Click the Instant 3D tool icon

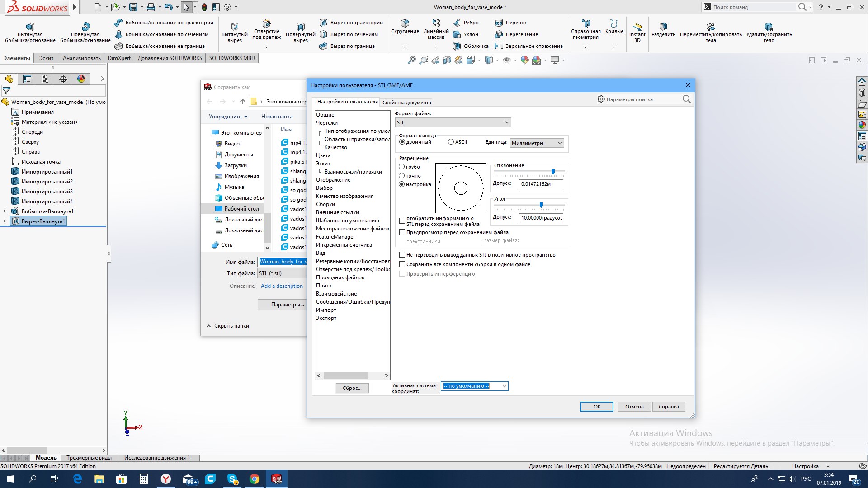[x=637, y=27]
